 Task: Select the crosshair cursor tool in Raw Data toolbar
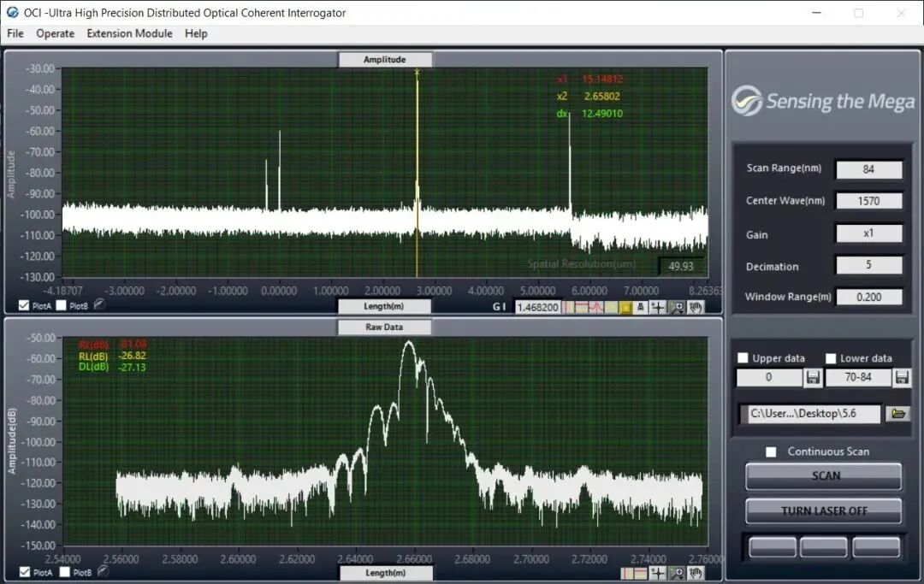tap(658, 573)
